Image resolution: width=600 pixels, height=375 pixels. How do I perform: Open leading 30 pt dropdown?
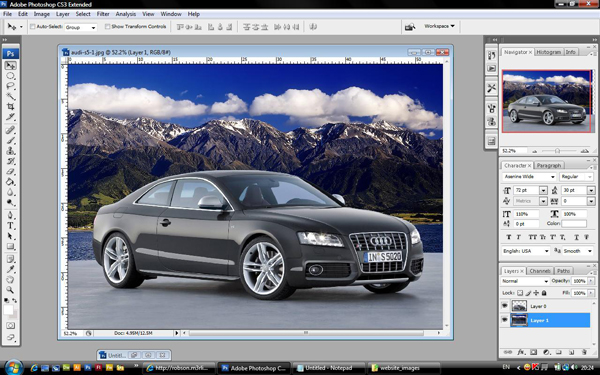click(590, 190)
